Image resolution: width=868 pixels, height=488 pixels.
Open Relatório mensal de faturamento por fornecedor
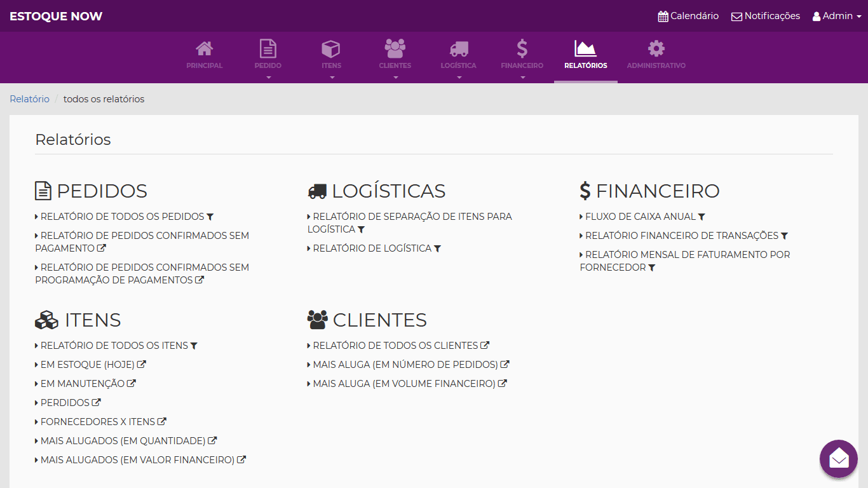[685, 261]
